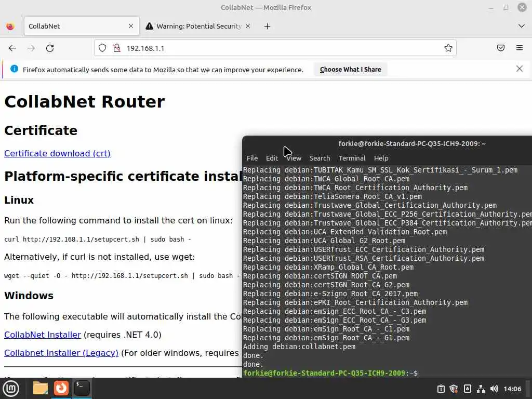Viewport: 532px width, 399px height.
Task: Click terminal line Replacing debian:UCA_Global_G2_Root.pem
Action: click(x=324, y=241)
